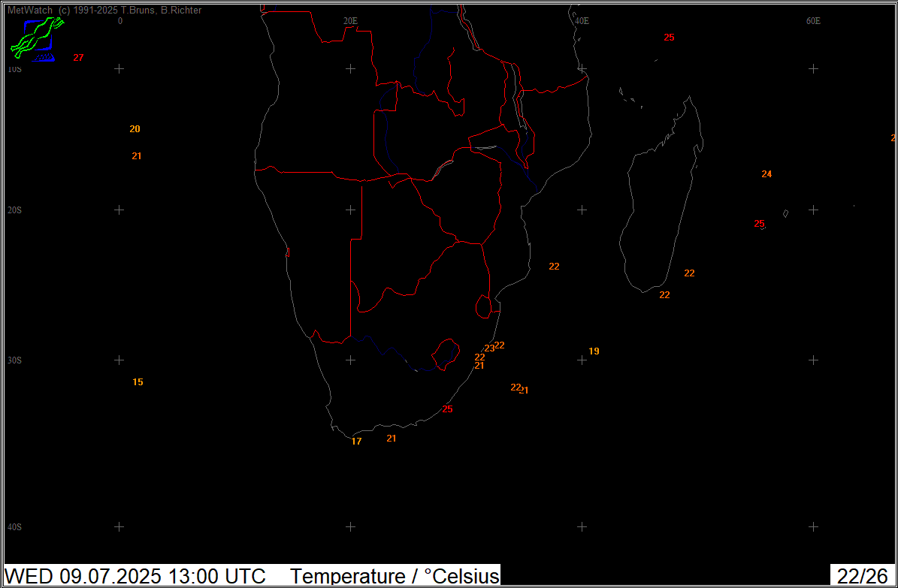Select the 22 right of the 23 reading
898x588 pixels.
pos(500,345)
